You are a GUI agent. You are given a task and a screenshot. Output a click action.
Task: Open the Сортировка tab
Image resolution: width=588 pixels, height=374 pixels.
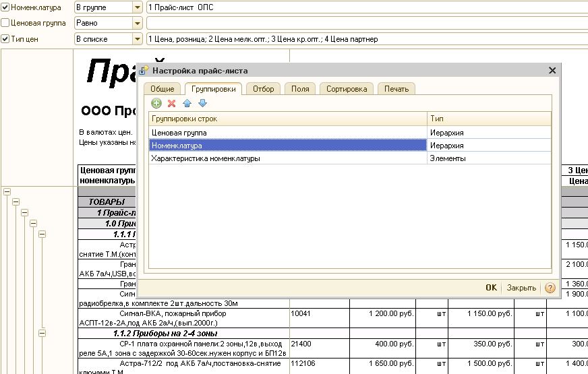pos(347,89)
